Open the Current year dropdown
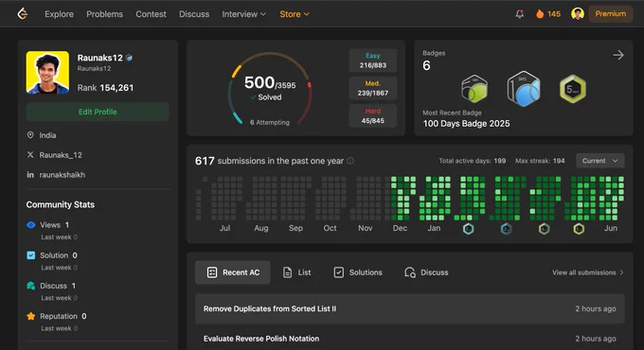 600,161
